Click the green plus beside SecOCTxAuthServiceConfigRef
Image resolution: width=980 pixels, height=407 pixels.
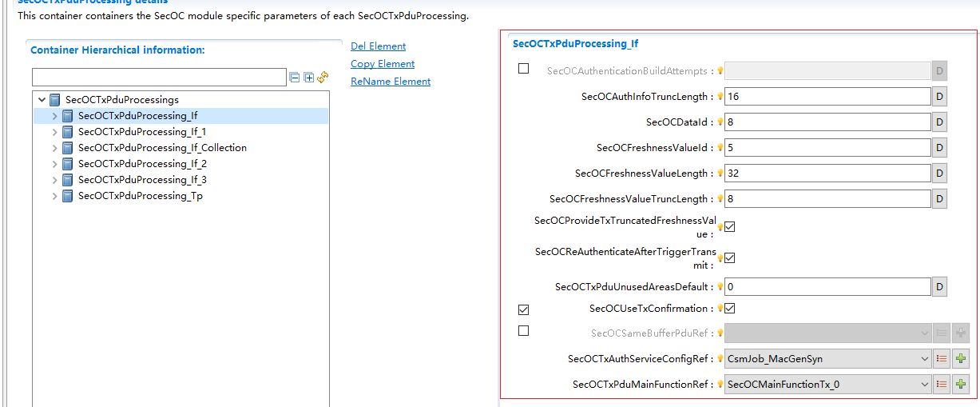coord(961,359)
